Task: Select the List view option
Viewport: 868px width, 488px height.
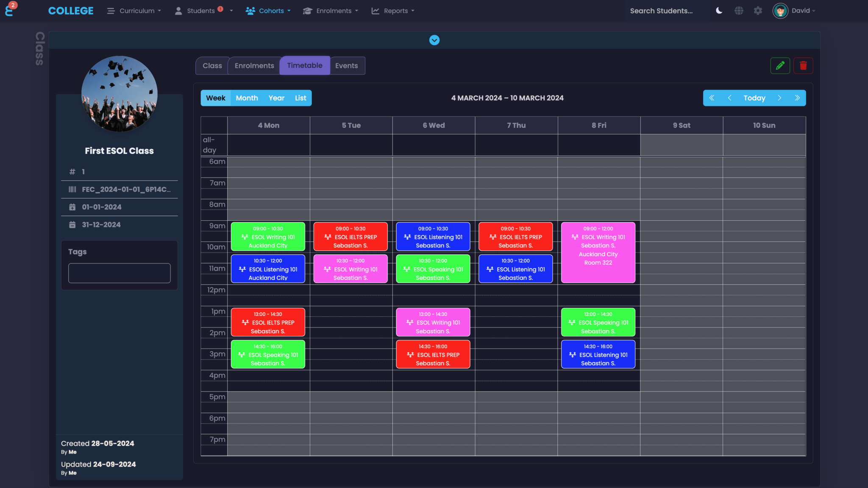Action: 300,98
